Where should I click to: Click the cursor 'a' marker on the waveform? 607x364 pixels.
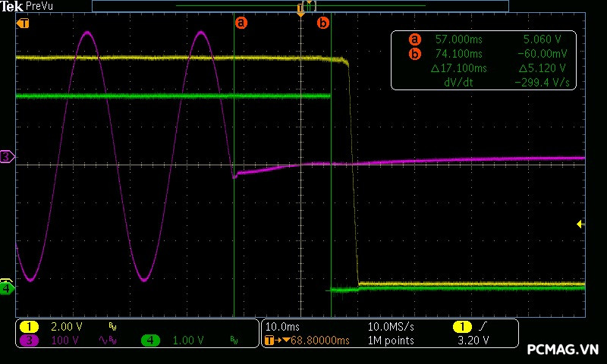(241, 23)
